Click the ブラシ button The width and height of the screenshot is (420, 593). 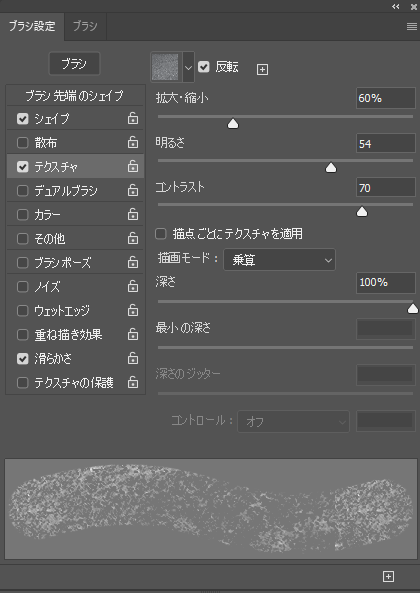[74, 64]
